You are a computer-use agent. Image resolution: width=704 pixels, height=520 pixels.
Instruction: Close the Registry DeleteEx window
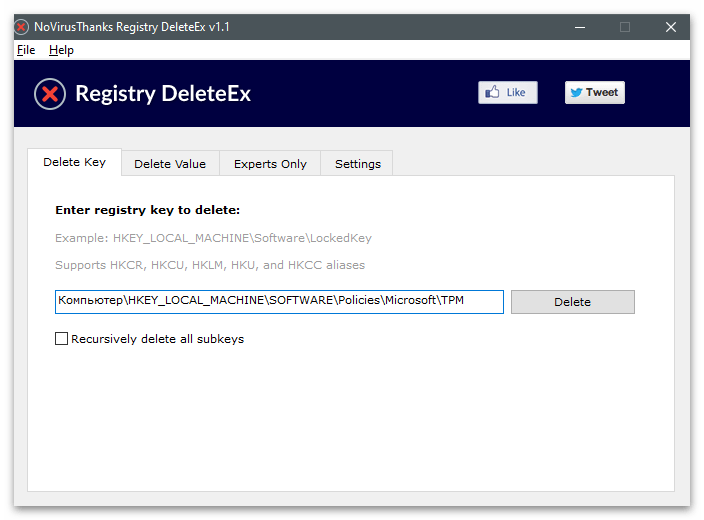coord(671,27)
